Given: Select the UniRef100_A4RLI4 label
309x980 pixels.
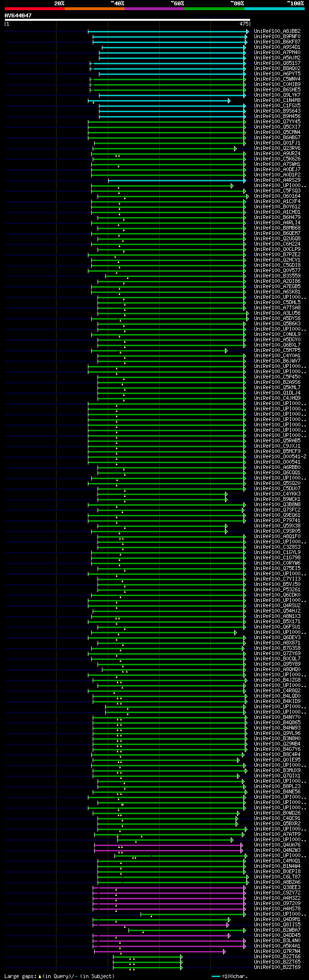Looking at the screenshot, I should pyautogui.click(x=277, y=222).
